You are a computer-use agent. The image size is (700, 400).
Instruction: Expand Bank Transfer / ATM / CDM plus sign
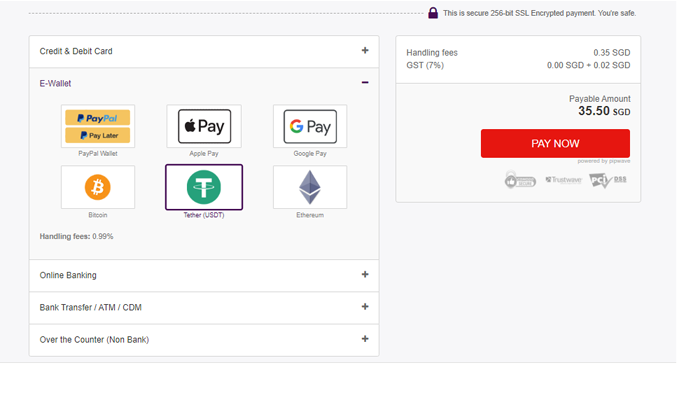pos(365,307)
